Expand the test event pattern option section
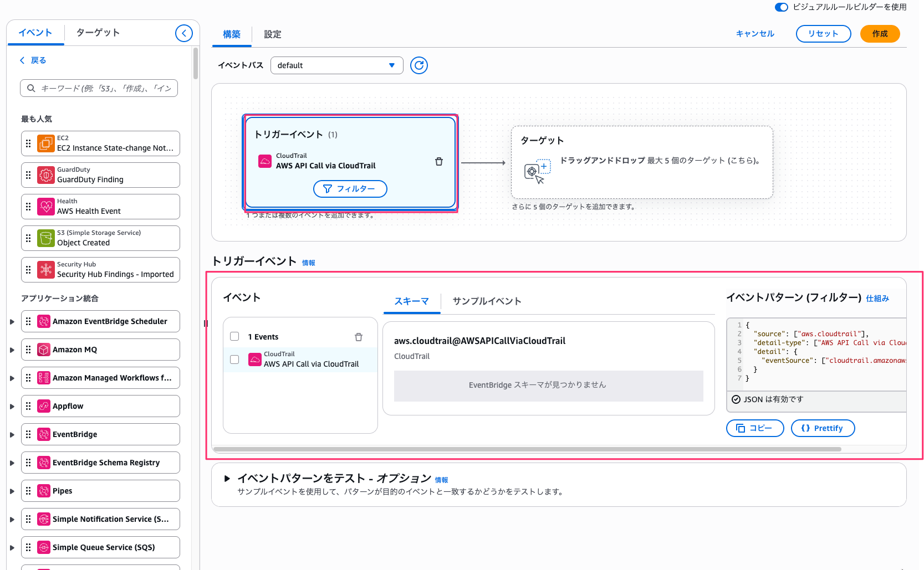924x570 pixels. 227,479
